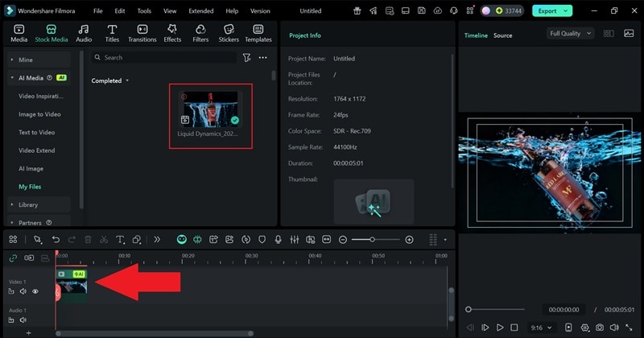
Task: Select Text to Video in sidebar
Action: tap(37, 132)
